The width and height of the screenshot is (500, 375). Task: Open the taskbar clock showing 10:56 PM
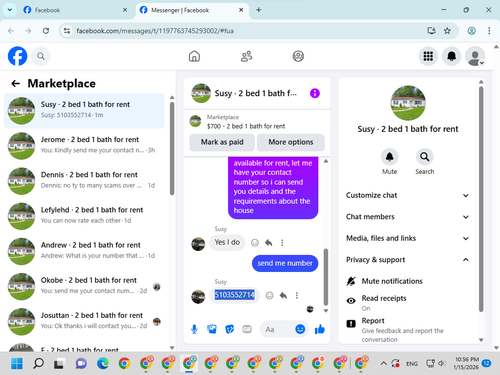coord(467,363)
